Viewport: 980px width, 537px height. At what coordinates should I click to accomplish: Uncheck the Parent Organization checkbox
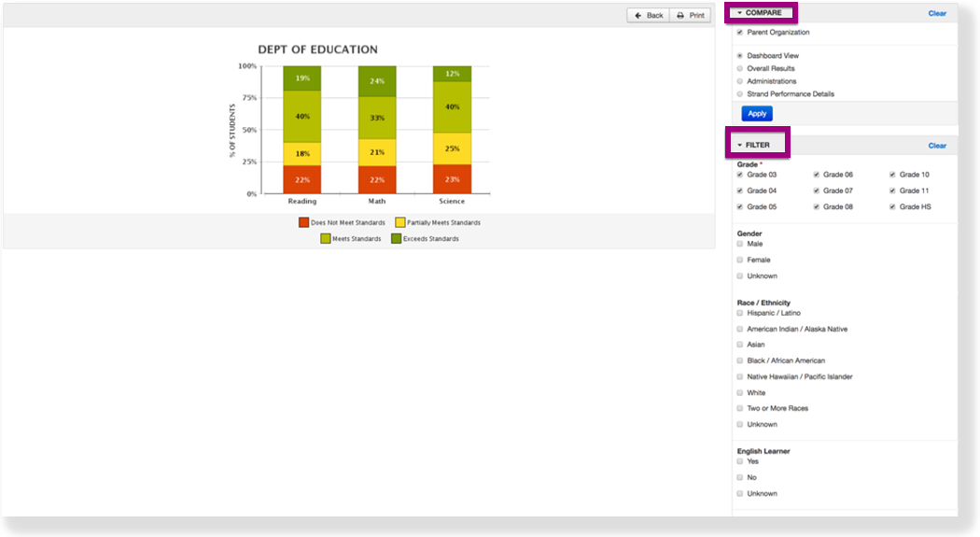740,33
